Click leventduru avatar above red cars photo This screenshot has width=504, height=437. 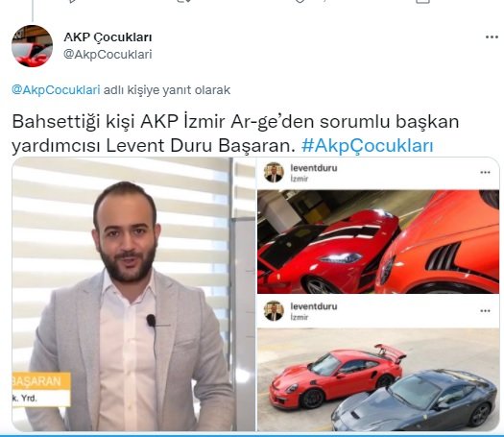pyautogui.click(x=274, y=172)
